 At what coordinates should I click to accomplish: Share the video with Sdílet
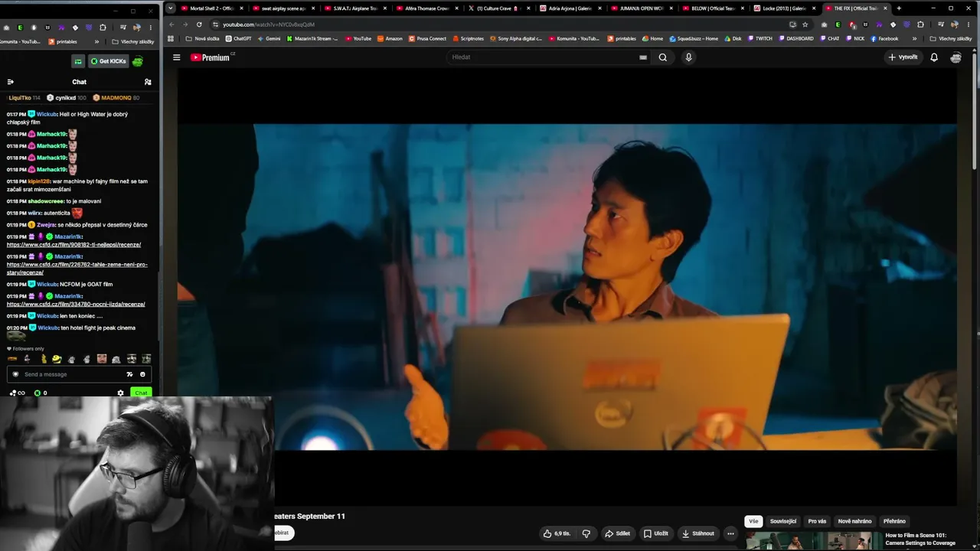617,533
